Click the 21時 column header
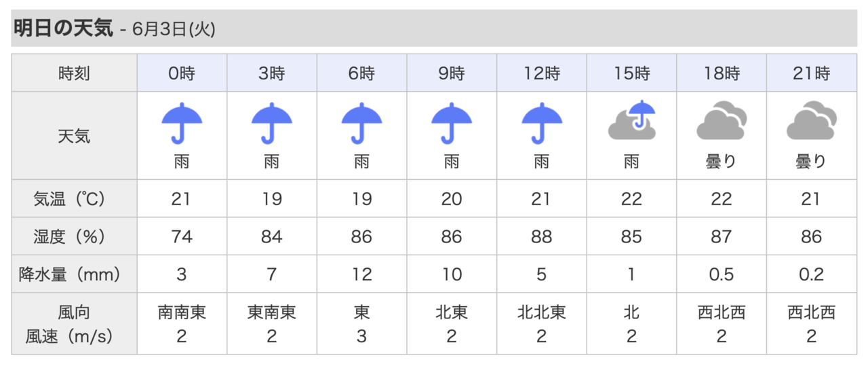 (812, 73)
